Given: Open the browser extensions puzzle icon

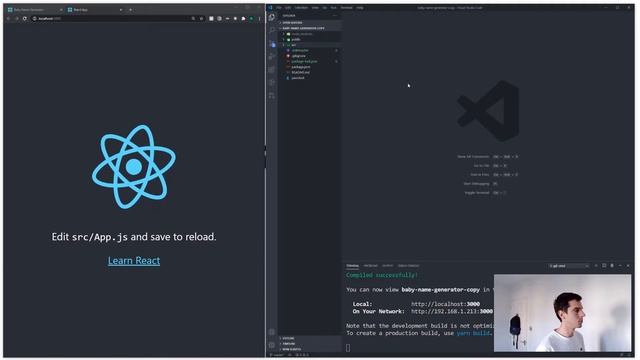Looking at the screenshot, I should click(243, 18).
